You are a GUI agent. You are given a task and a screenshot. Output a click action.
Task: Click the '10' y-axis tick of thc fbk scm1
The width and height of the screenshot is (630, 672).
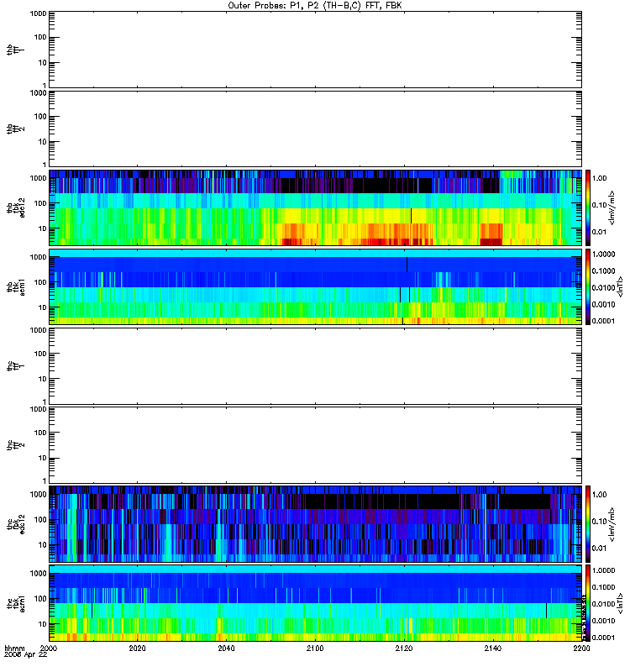point(43,624)
